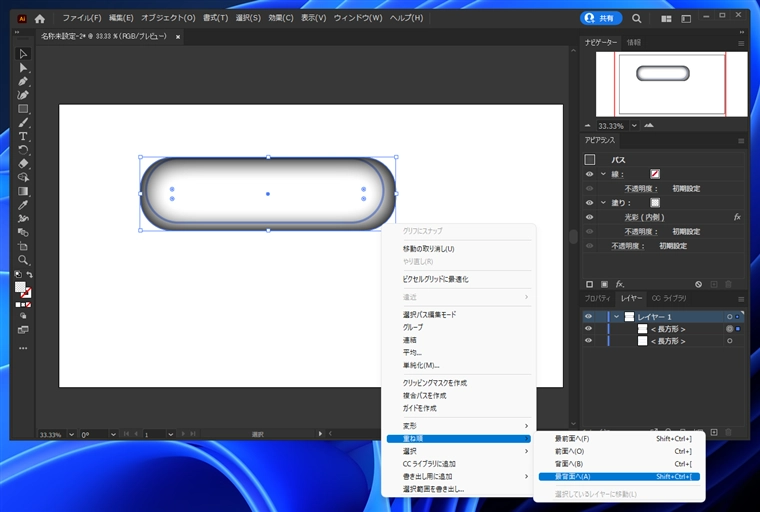
Task: Expand the 変形 submenu in the context menu
Action: 459,426
